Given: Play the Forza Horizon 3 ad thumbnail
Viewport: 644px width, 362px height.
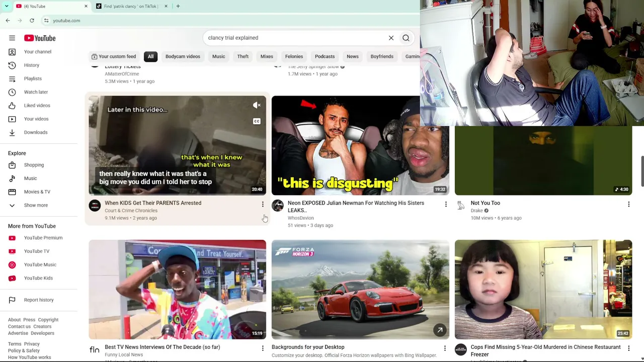Looking at the screenshot, I should [360, 290].
